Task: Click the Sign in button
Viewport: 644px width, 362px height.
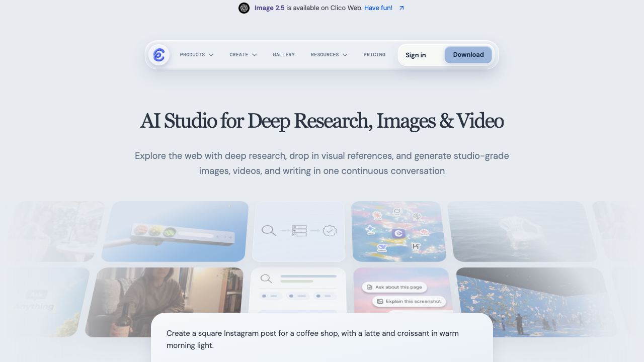Action: click(x=416, y=55)
